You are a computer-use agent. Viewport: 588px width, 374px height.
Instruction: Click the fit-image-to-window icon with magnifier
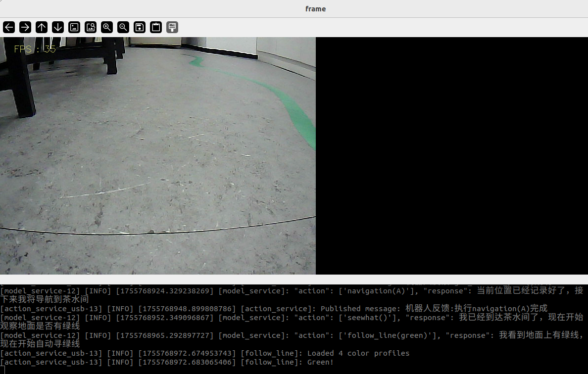91,27
